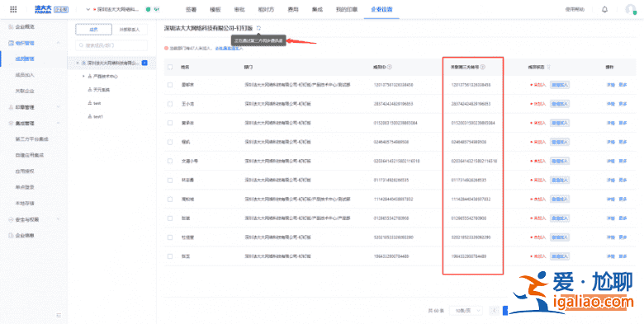Open the app grid launcher icon
The width and height of the screenshot is (644, 324).
(13, 9)
